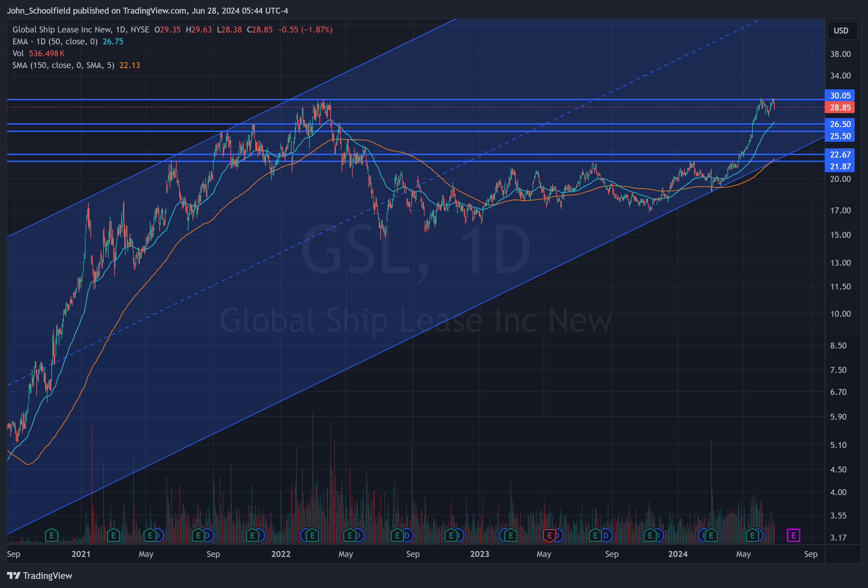This screenshot has height=588, width=868.
Task: Click the symbol title 'Global Ship Lease Inc New'
Action: [62, 30]
